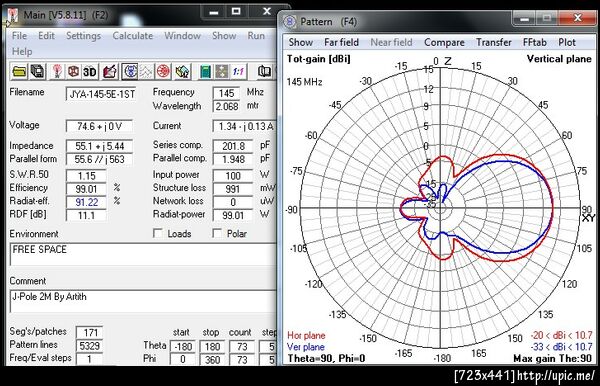Image resolution: width=600 pixels, height=386 pixels.
Task: Run the green calculator icon
Action: (x=205, y=71)
